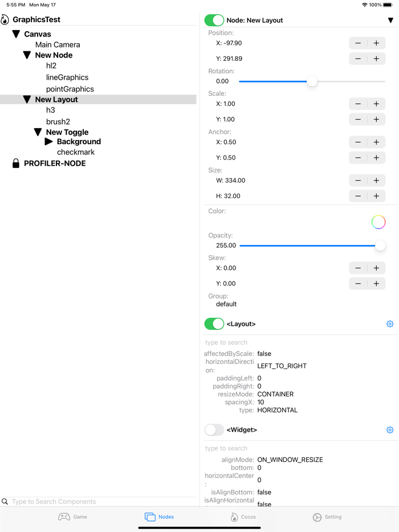This screenshot has height=532, width=399.
Task: Switch to the Game tab
Action: (x=73, y=517)
